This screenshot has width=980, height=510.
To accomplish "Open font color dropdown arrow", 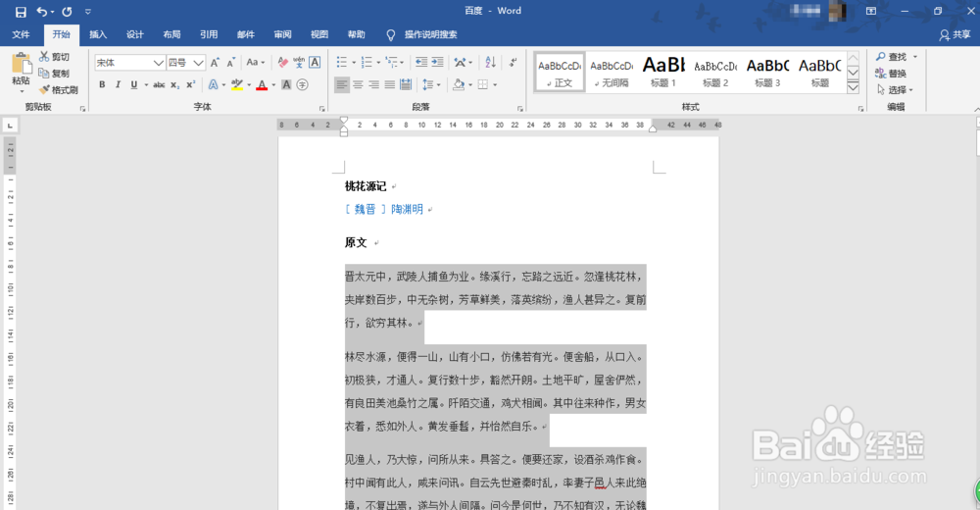I will coord(273,84).
